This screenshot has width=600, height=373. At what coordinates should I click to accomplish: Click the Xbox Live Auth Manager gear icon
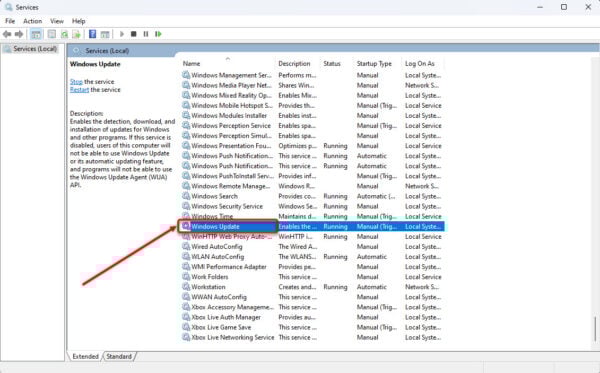[186, 317]
